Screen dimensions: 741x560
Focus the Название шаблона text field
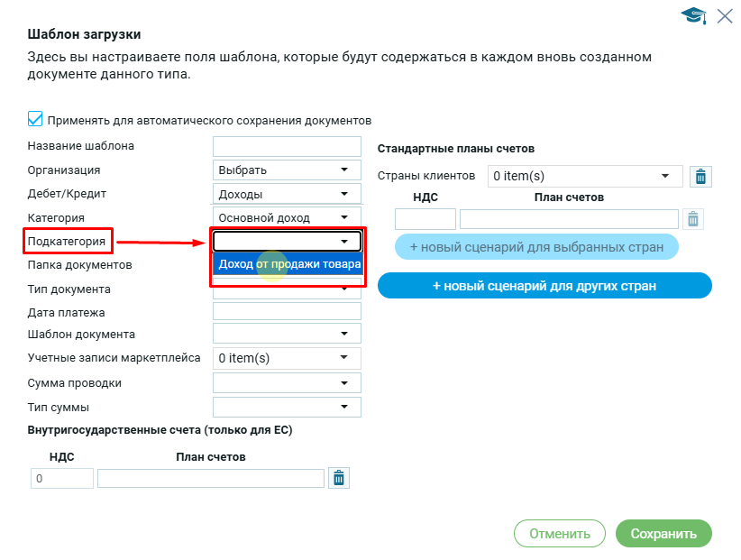point(287,146)
